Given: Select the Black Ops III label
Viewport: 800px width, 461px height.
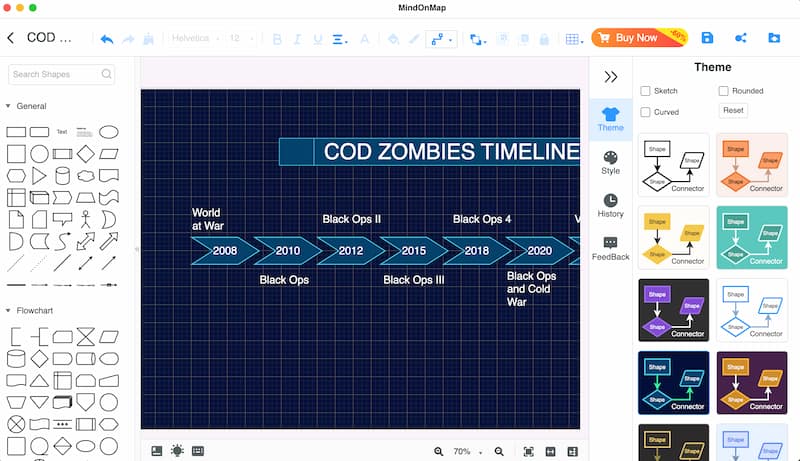Looking at the screenshot, I should pyautogui.click(x=414, y=280).
